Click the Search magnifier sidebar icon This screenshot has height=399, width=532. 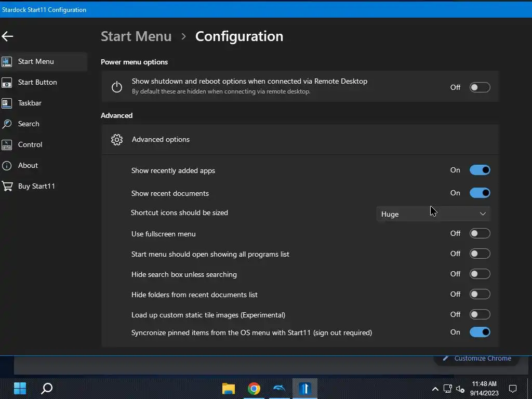click(7, 124)
